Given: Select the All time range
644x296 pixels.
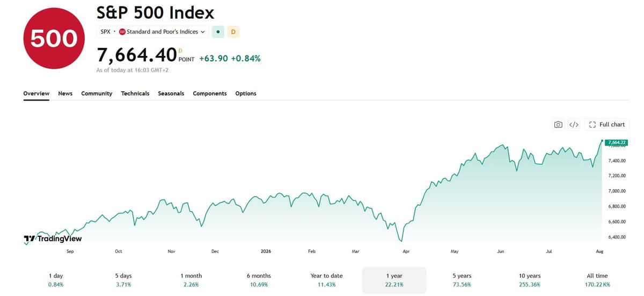Looking at the screenshot, I should 597,280.
